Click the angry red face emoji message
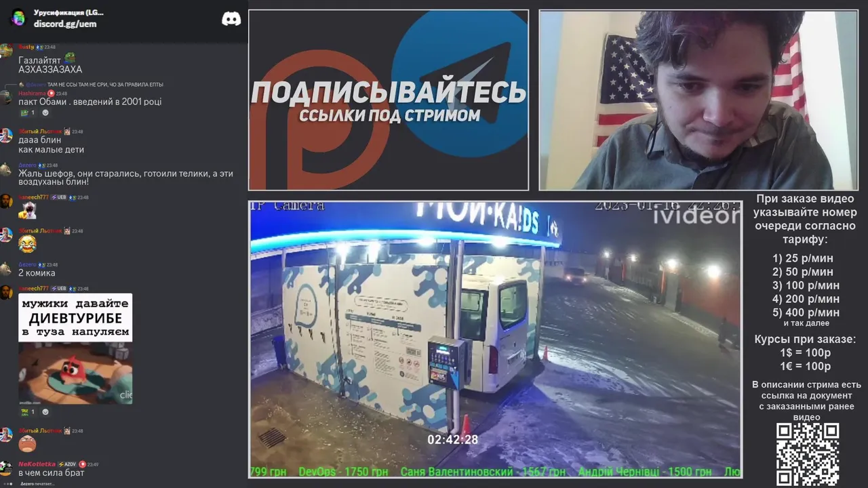Viewport: 868px width, 488px height. (27, 444)
